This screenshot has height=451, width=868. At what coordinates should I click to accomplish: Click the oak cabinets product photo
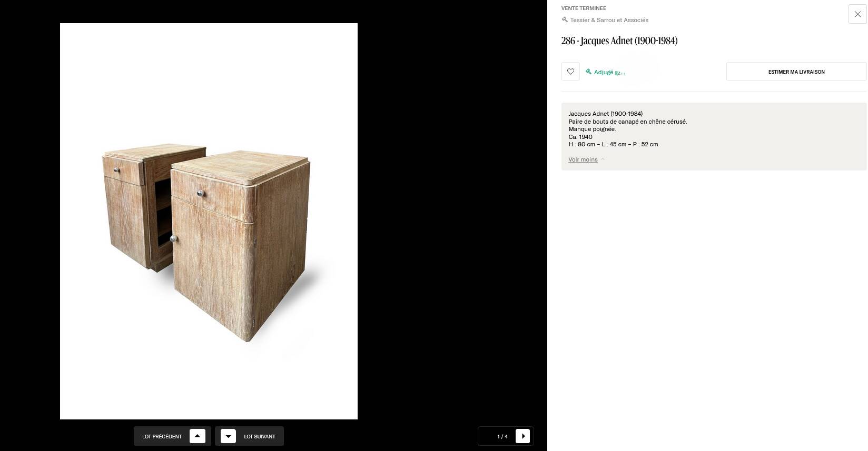click(x=209, y=221)
